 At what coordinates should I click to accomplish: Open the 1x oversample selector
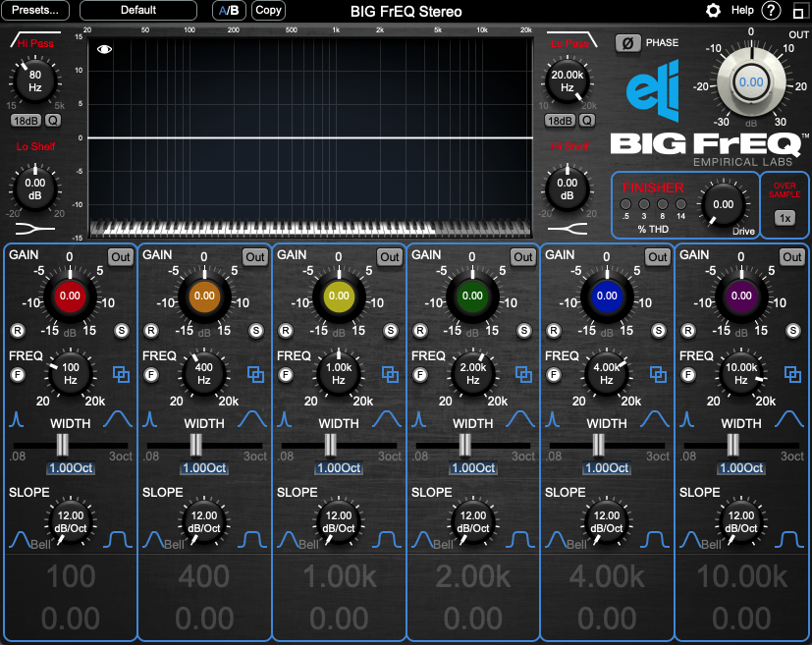(785, 218)
